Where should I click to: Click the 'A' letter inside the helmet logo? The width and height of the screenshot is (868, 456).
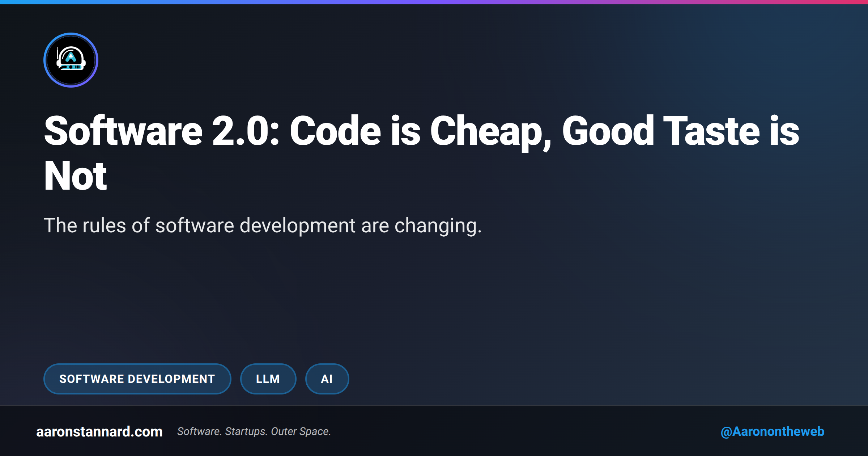[71, 57]
